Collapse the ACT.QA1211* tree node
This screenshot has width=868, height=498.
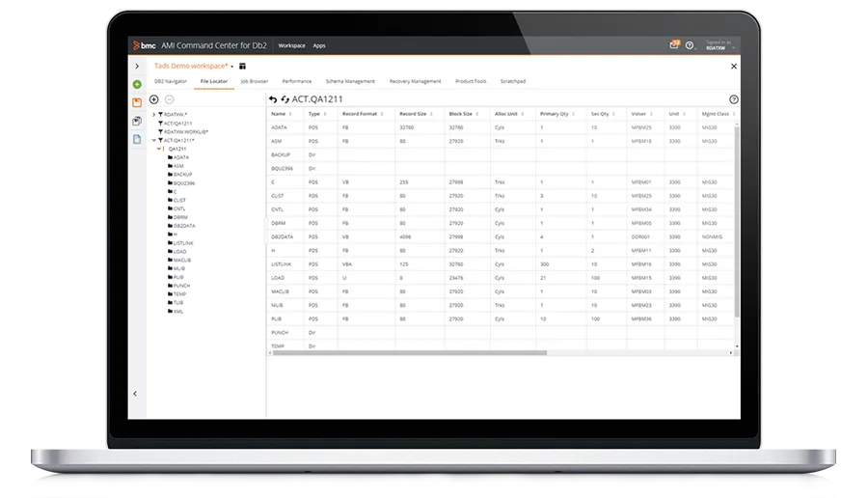(154, 140)
